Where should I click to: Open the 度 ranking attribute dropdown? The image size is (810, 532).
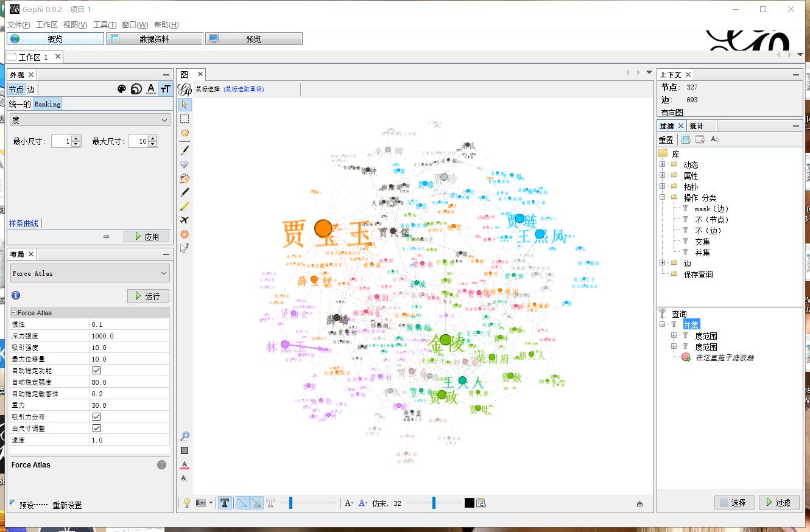90,120
